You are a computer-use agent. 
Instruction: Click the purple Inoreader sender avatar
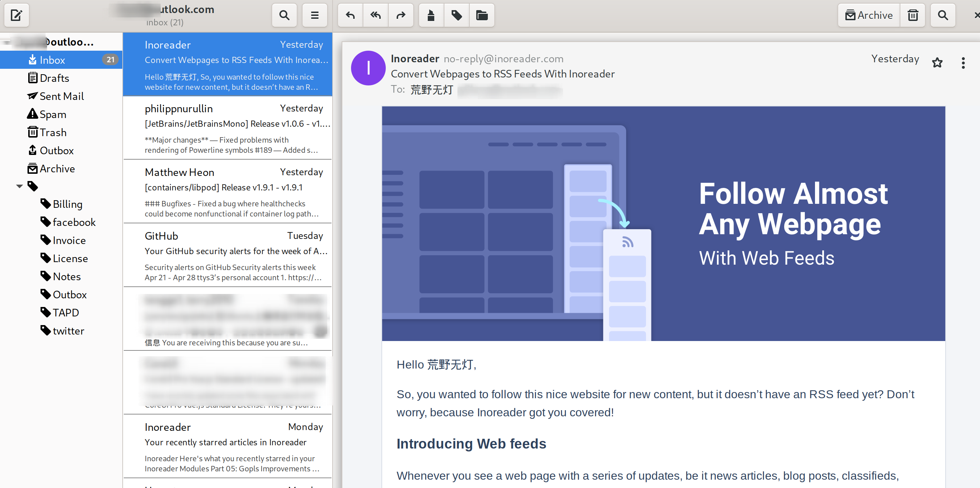tap(368, 68)
